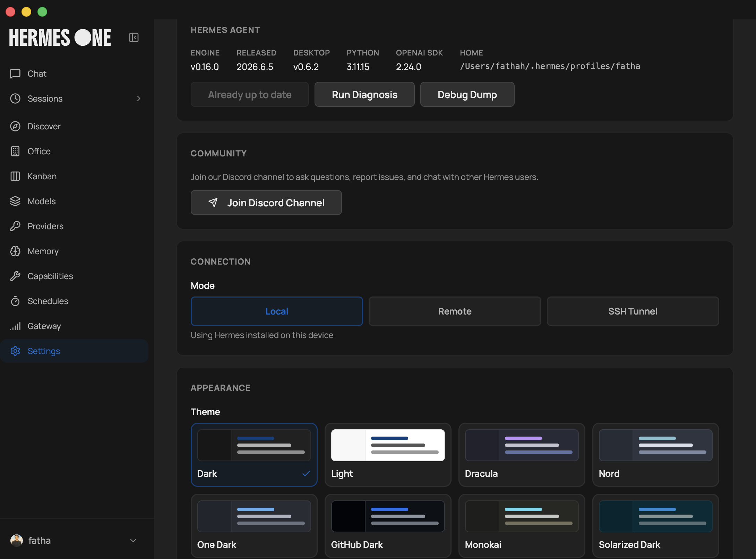Screen dimensions: 756x559
Task: Click Join Discord Channel
Action: pyautogui.click(x=266, y=203)
